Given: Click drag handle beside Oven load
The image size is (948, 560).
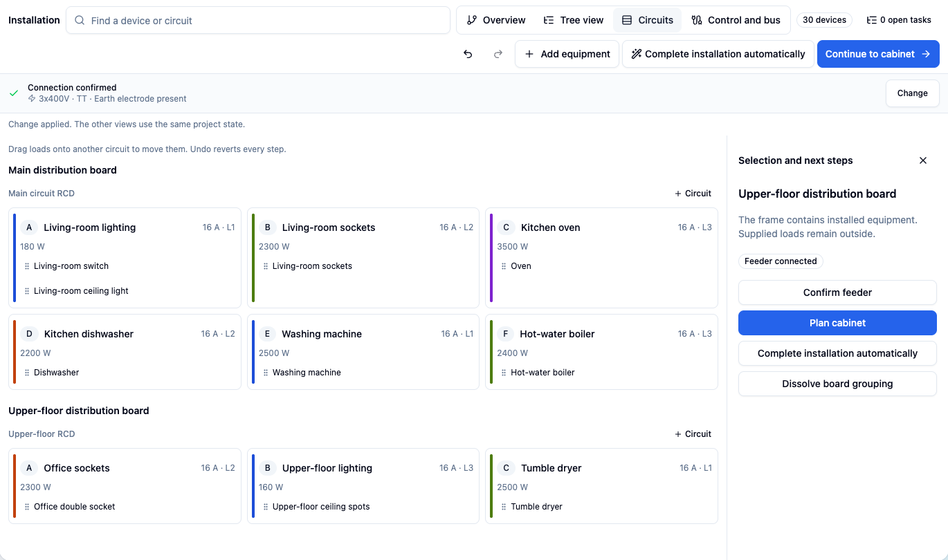Looking at the screenshot, I should click(504, 266).
